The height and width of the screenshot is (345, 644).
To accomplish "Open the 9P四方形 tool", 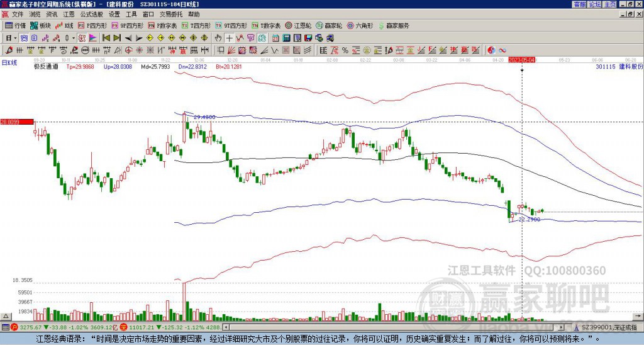I will (x=127, y=25).
